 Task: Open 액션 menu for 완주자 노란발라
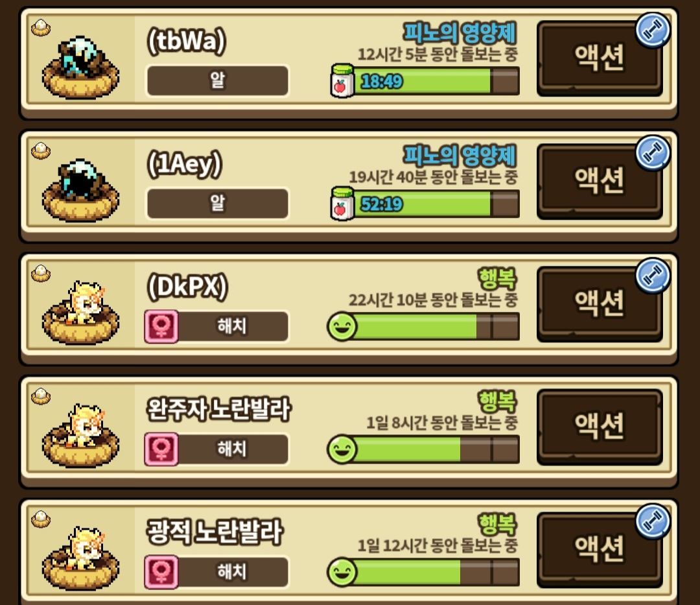click(599, 427)
